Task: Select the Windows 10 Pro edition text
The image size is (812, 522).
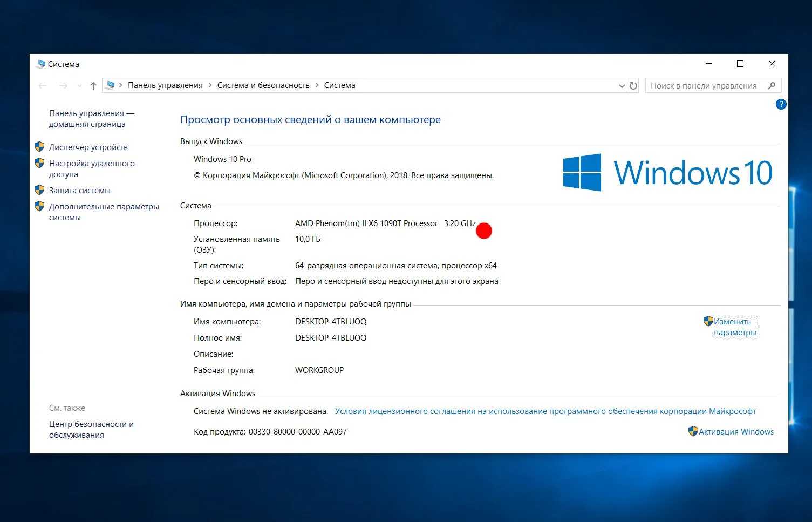Action: (x=222, y=159)
